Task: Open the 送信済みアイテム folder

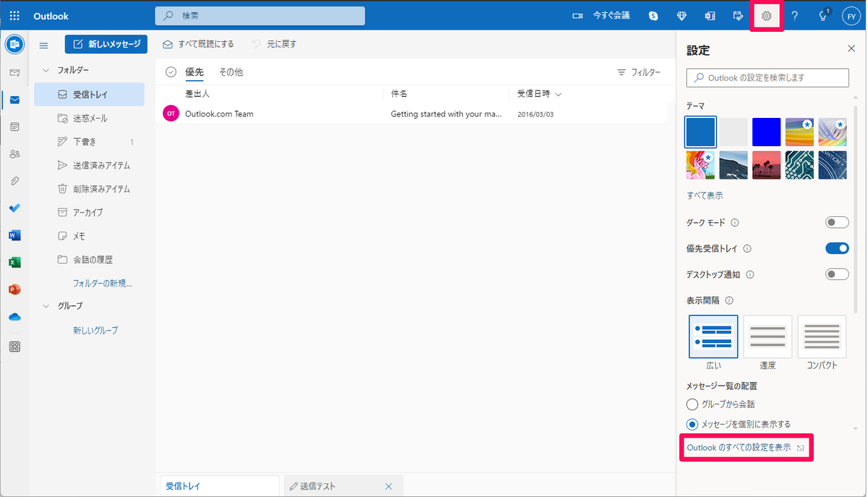Action: point(90,165)
